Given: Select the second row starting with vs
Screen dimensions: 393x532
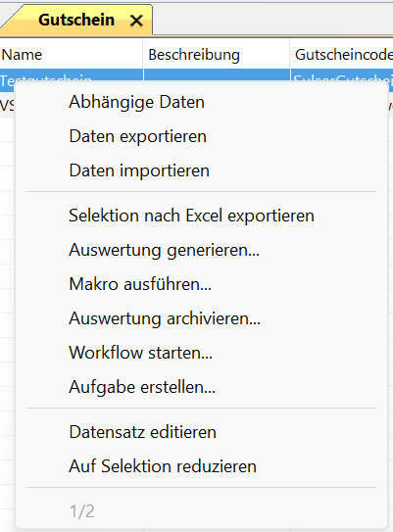Looking at the screenshot, I should tap(7, 105).
